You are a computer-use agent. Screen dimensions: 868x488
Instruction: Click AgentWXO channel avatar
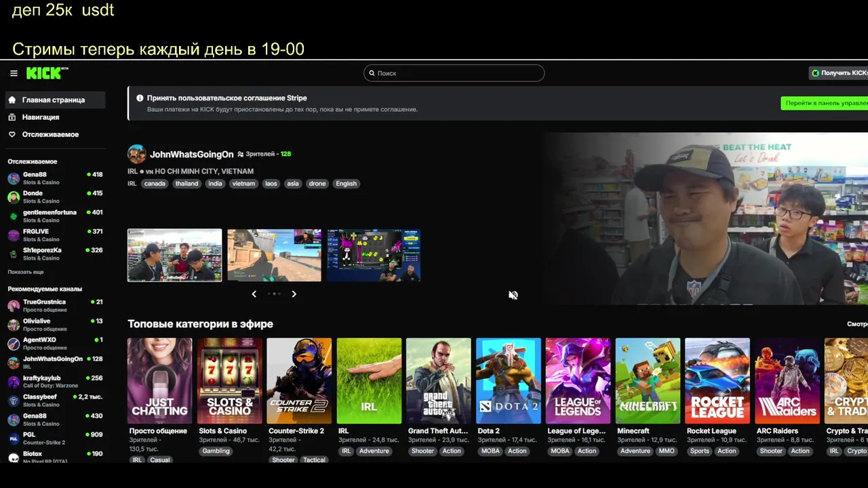[14, 344]
